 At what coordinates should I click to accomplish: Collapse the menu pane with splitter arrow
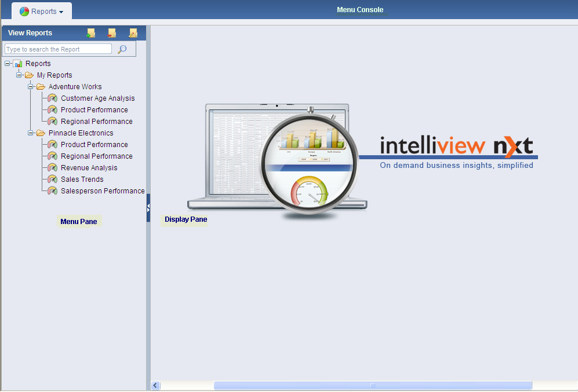point(148,208)
